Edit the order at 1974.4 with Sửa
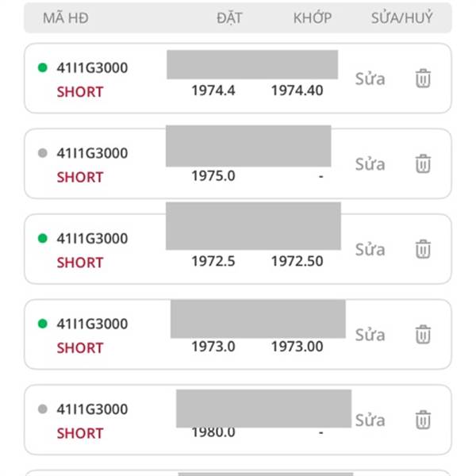 [370, 79]
